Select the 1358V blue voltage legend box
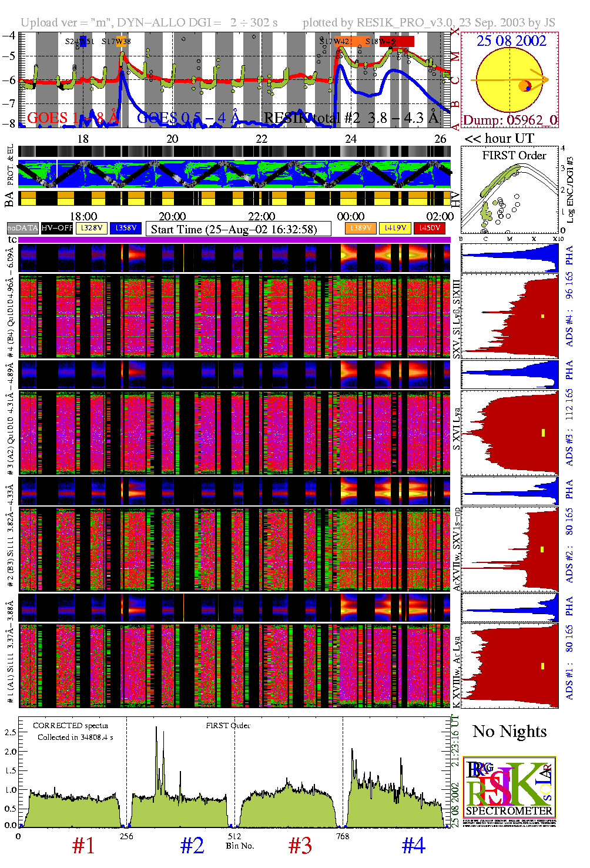The width and height of the screenshot is (590, 868). (126, 228)
